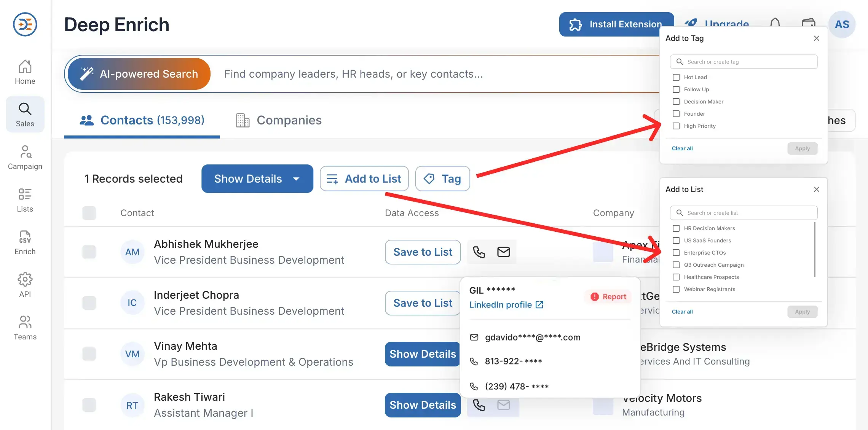Image resolution: width=868 pixels, height=430 pixels.
Task: Click the AM avatar of Abhishek Mukherjee
Action: click(x=132, y=252)
